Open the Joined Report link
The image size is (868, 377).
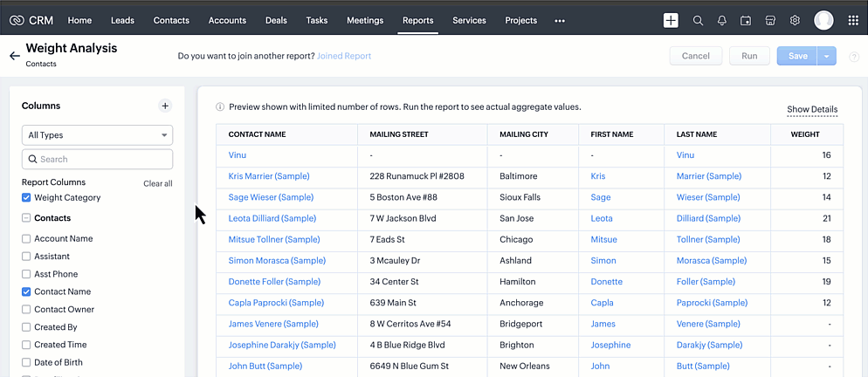pyautogui.click(x=343, y=56)
